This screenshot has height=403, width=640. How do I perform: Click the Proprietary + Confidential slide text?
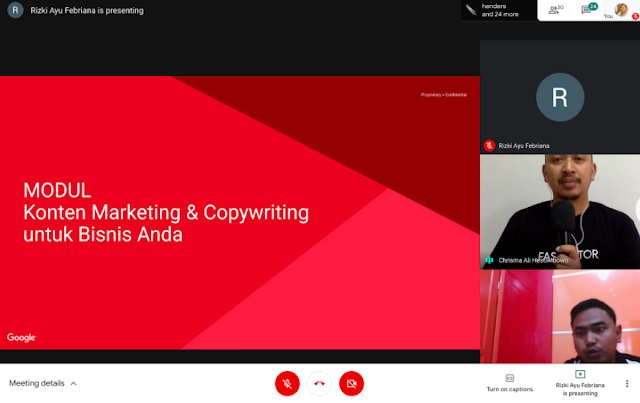[x=444, y=95]
